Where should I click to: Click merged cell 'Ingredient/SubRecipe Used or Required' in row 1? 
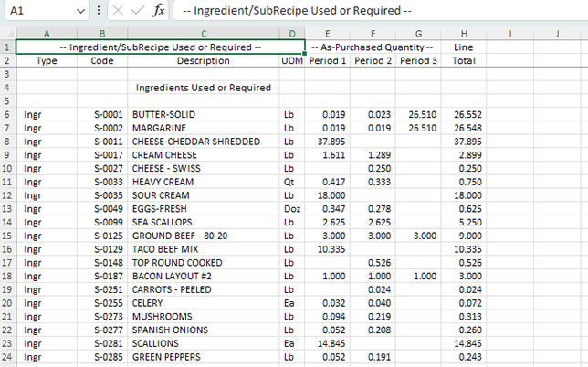(161, 47)
